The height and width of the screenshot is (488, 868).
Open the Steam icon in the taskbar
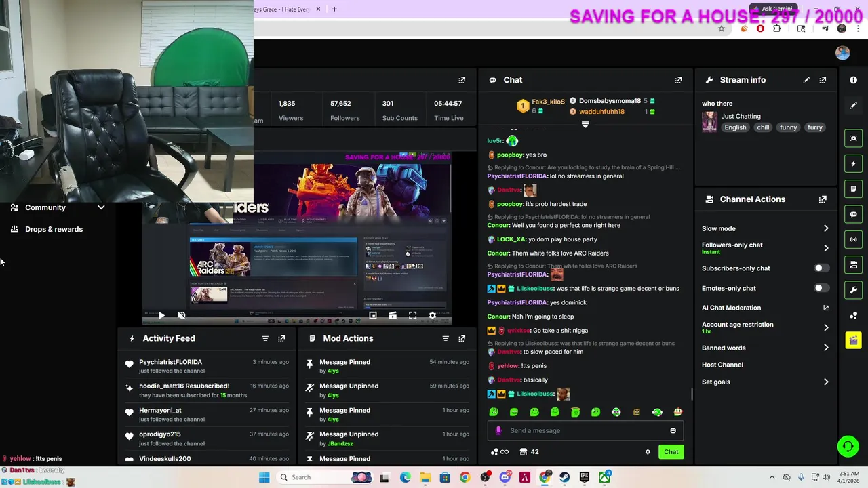[x=564, y=477]
